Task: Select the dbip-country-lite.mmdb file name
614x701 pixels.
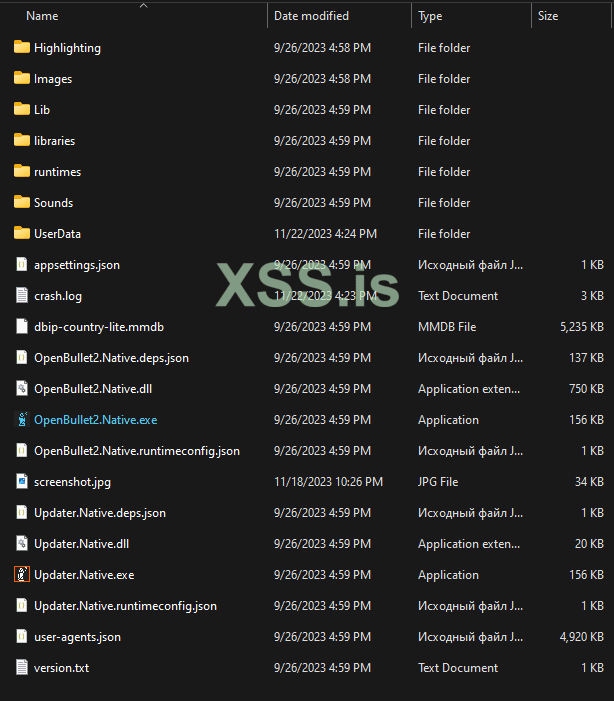Action: click(x=99, y=327)
